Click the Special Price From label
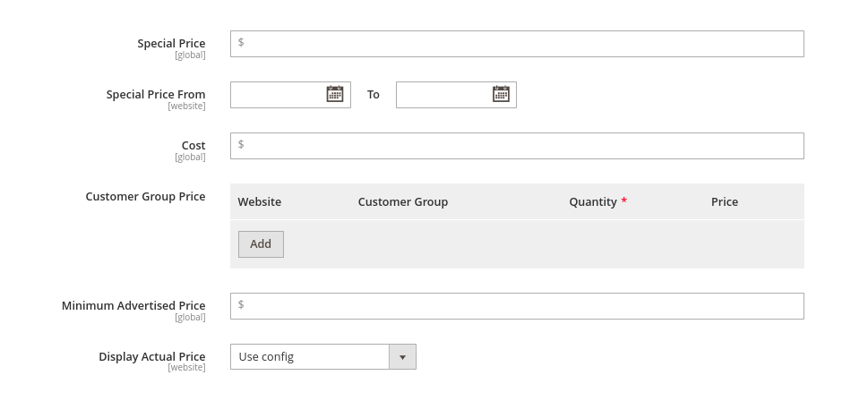The height and width of the screenshot is (418, 868). pyautogui.click(x=156, y=95)
